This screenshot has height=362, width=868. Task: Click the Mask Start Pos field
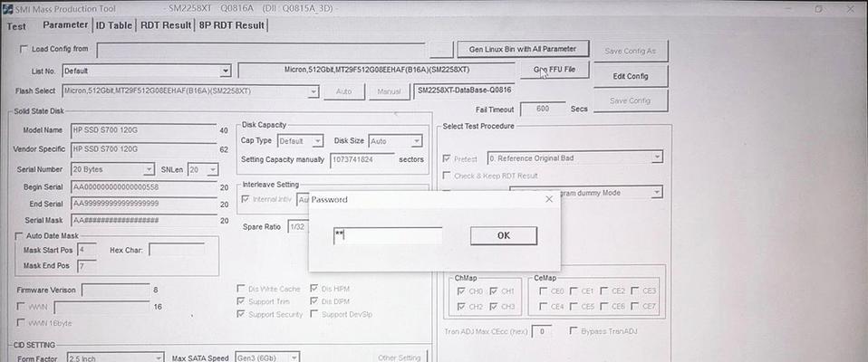tap(86, 250)
